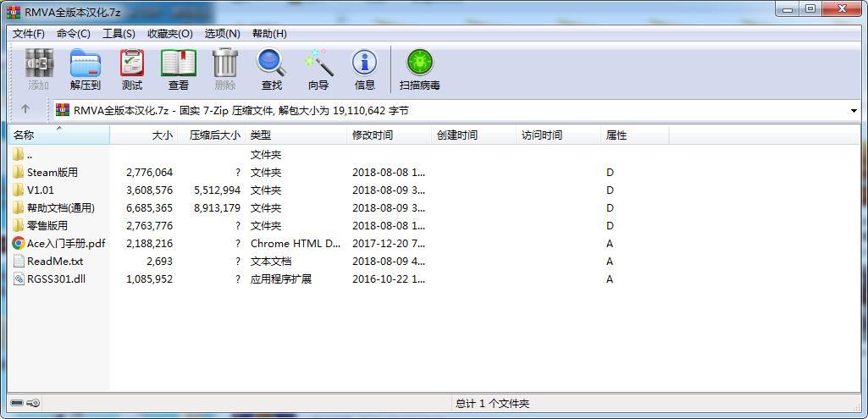Click the size 2,763,776 cell
868x419 pixels.
(149, 225)
